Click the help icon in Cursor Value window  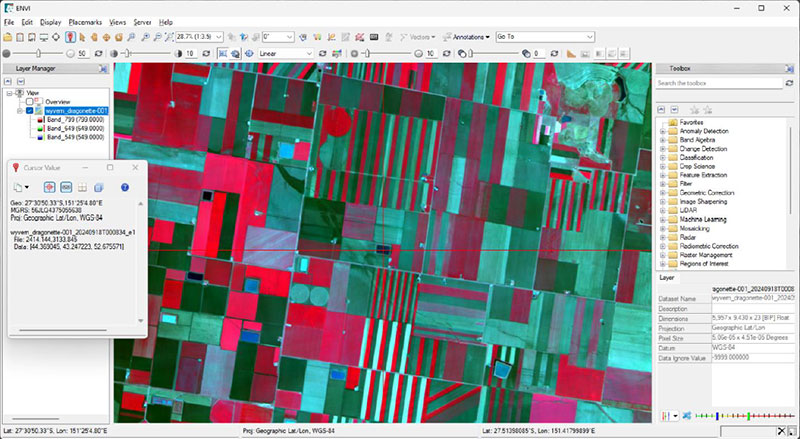[x=125, y=187]
